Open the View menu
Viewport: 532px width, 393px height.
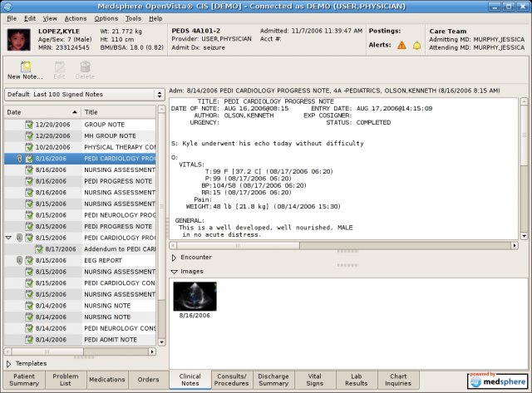point(50,18)
